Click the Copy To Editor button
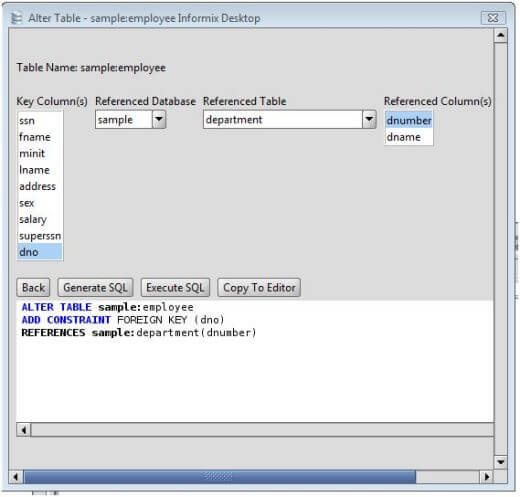This screenshot has width=520, height=497. pyautogui.click(x=259, y=287)
